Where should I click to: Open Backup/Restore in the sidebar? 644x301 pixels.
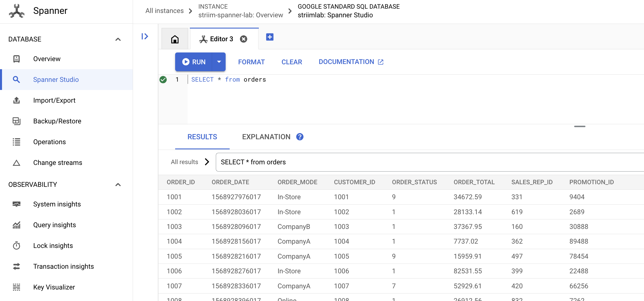coord(66,121)
